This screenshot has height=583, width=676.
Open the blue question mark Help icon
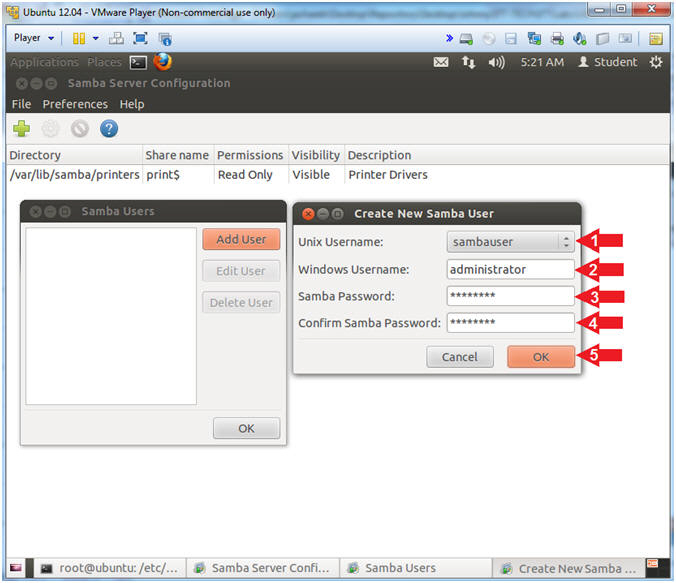point(109,129)
